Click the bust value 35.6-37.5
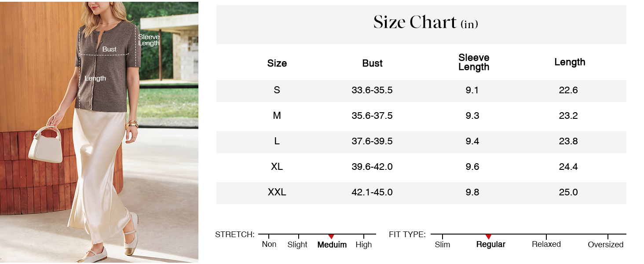Screen dimensions: 644x264 (372, 116)
